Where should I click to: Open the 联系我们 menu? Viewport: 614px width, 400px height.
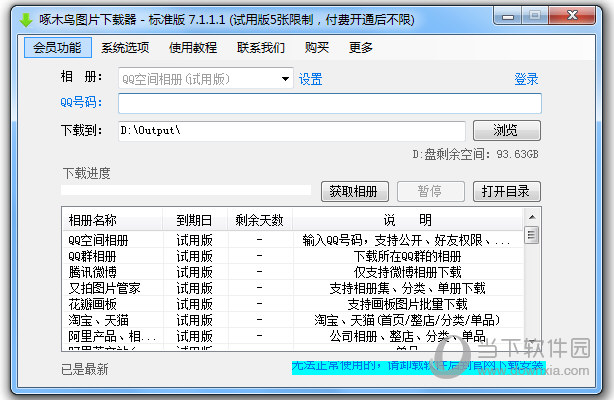pyautogui.click(x=261, y=47)
